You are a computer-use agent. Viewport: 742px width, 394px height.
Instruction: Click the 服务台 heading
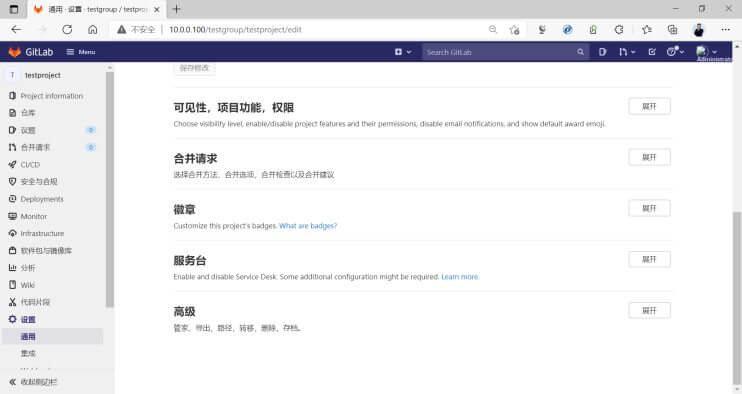(190, 261)
